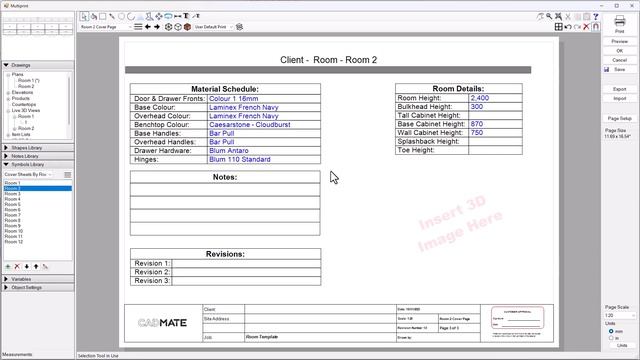Toggle the magnet snap icon
640x360 pixels.
point(596,27)
